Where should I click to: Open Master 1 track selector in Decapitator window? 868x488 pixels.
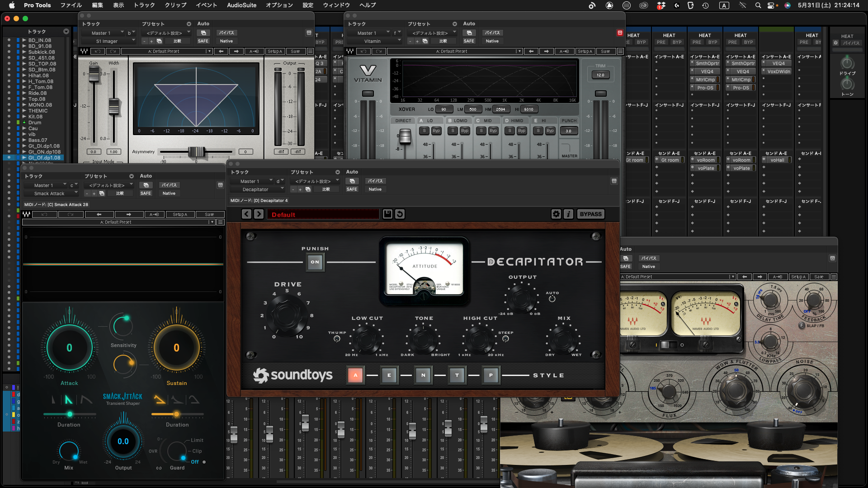[251, 181]
